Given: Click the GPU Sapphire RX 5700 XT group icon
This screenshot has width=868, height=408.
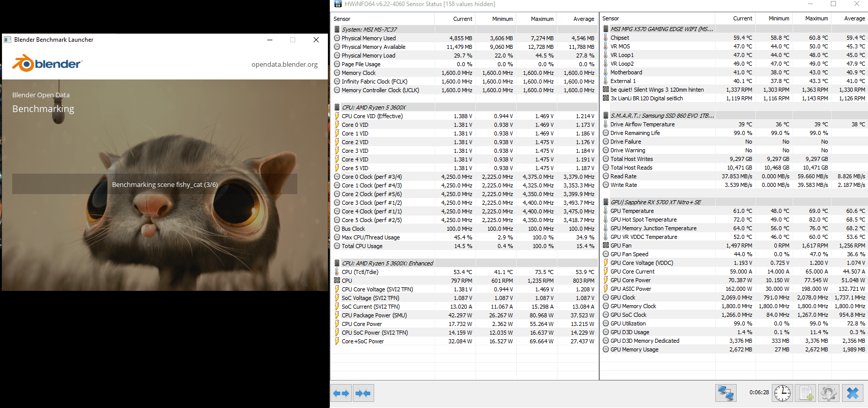Looking at the screenshot, I should (606, 202).
